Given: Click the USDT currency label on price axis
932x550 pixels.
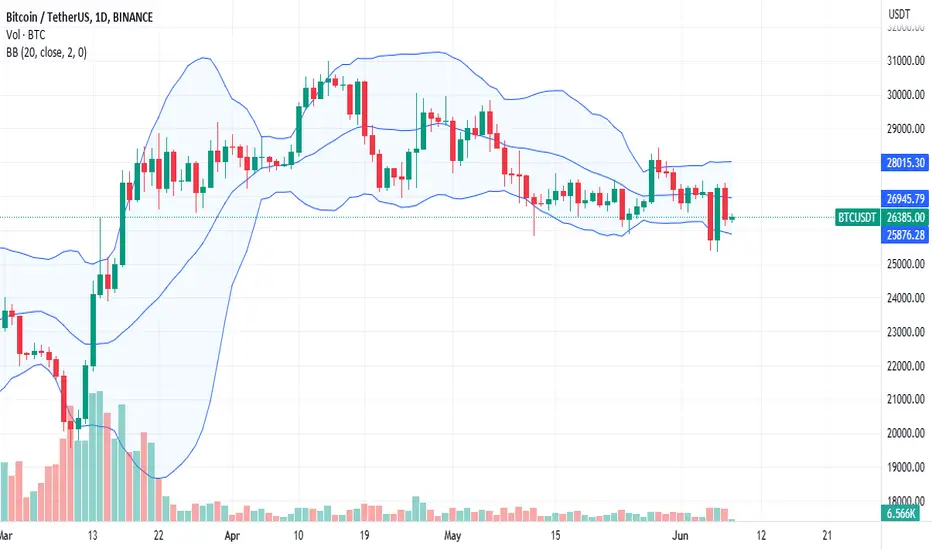Looking at the screenshot, I should (x=899, y=14).
